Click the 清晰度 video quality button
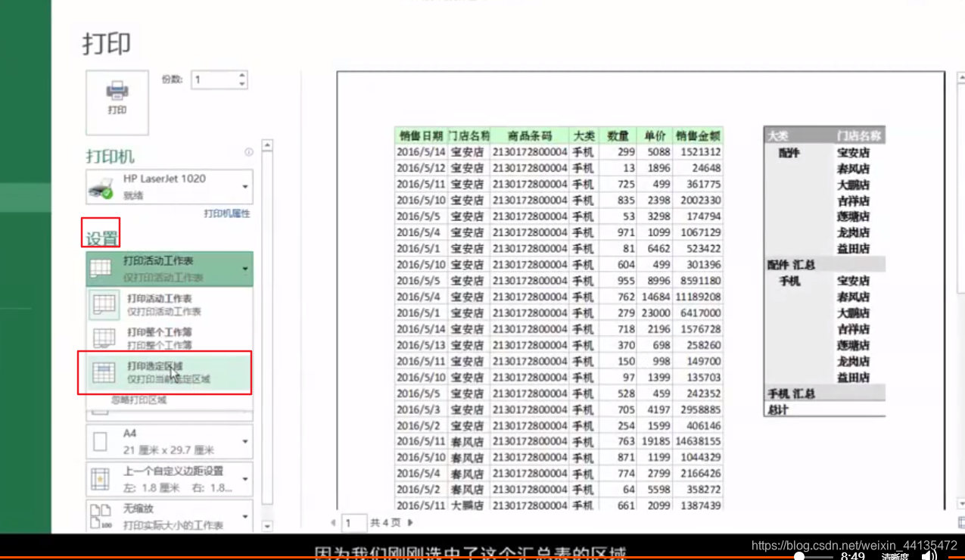Image resolution: width=965 pixels, height=560 pixels. coord(895,556)
